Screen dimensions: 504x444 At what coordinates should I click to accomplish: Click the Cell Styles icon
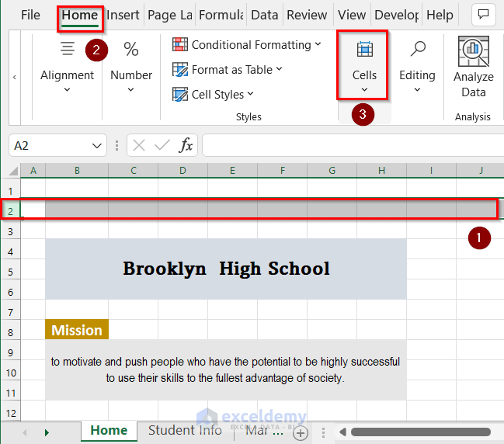180,95
